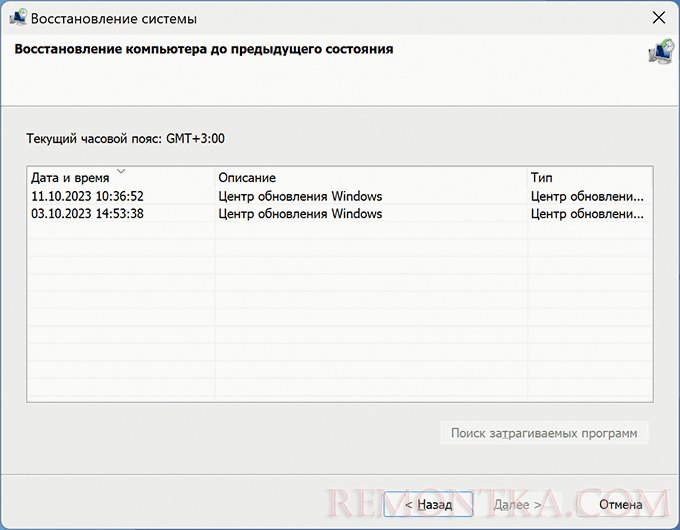Click type cell in the 11.10.2023 row

[x=587, y=196]
